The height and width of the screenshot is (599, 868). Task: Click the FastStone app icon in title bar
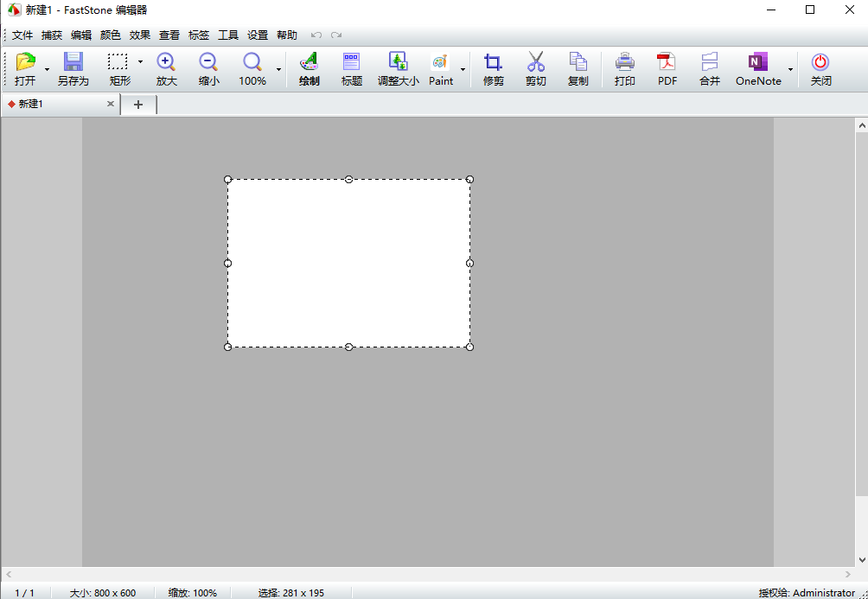[14, 10]
